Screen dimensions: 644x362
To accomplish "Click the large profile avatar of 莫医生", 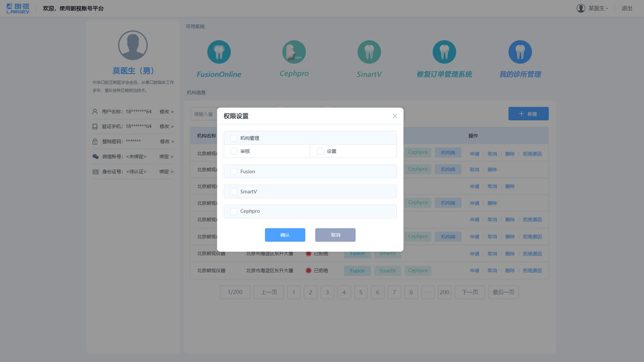I will (x=133, y=45).
